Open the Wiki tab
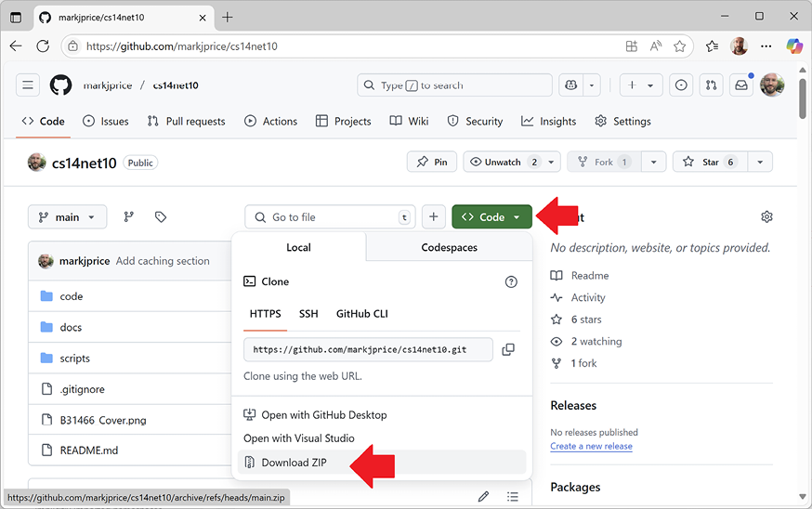This screenshot has width=812, height=509. [409, 121]
